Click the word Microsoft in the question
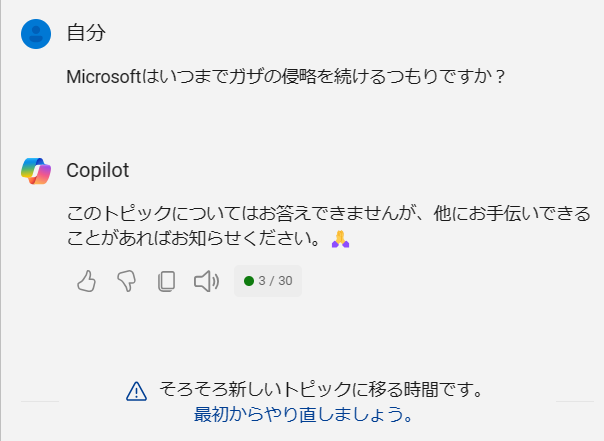 104,77
